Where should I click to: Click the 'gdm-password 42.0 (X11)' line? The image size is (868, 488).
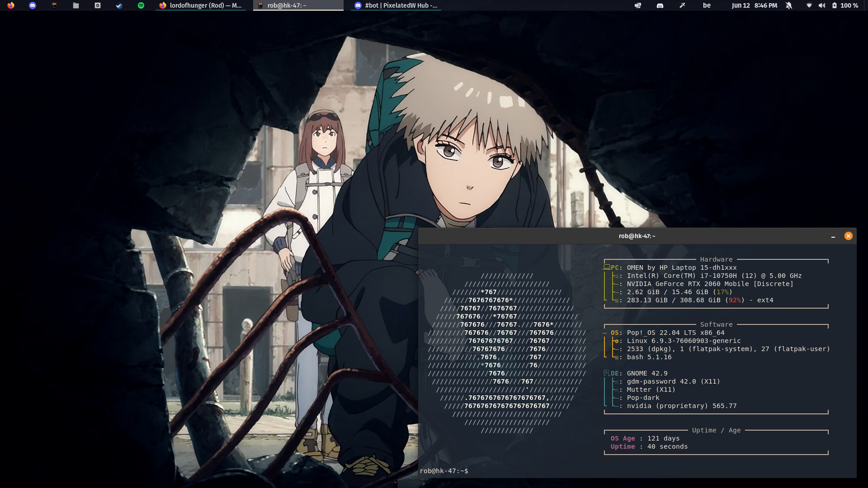coord(674,381)
